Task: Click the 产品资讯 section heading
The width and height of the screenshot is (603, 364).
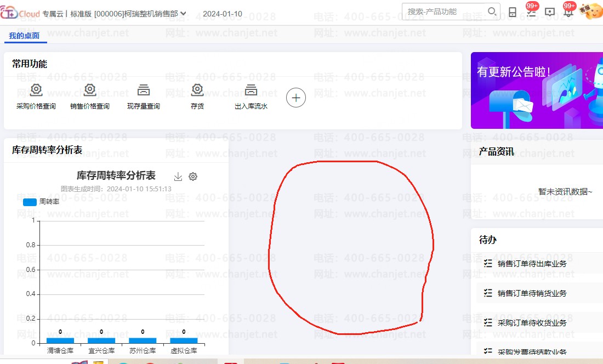Action: tap(497, 151)
